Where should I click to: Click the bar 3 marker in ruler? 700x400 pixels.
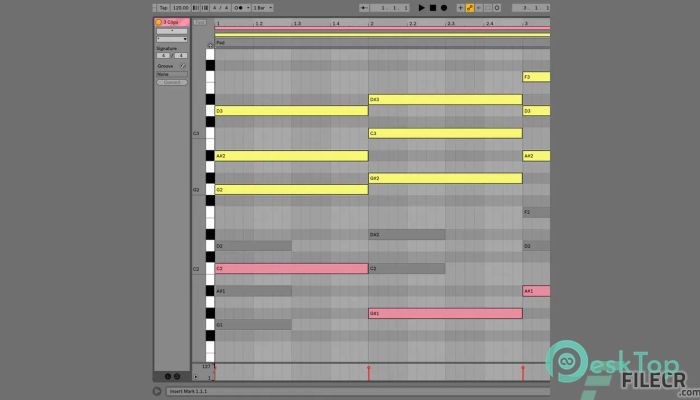[526, 23]
